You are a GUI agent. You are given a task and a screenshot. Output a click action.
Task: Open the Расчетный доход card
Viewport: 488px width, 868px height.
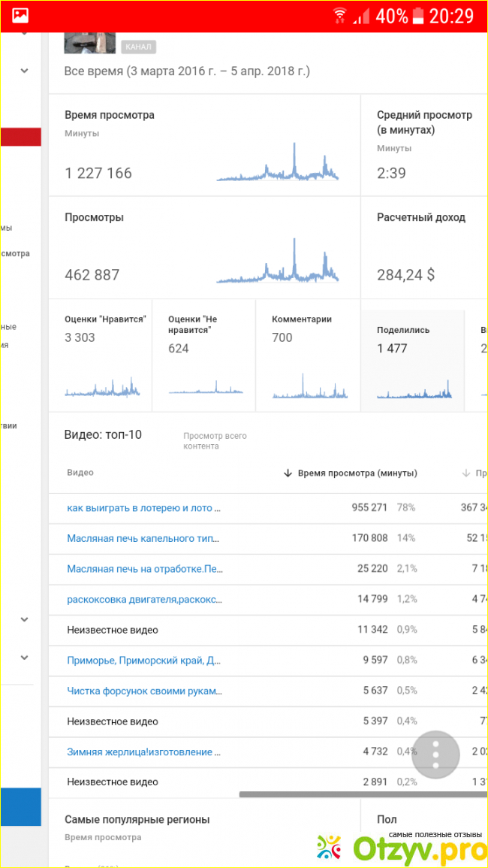[424, 248]
